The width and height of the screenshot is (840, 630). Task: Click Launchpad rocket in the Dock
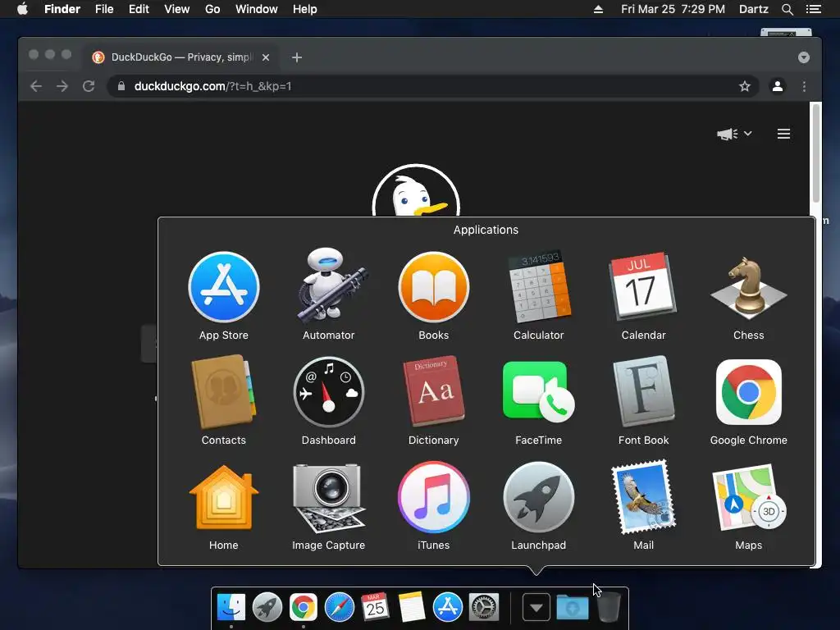pos(267,607)
